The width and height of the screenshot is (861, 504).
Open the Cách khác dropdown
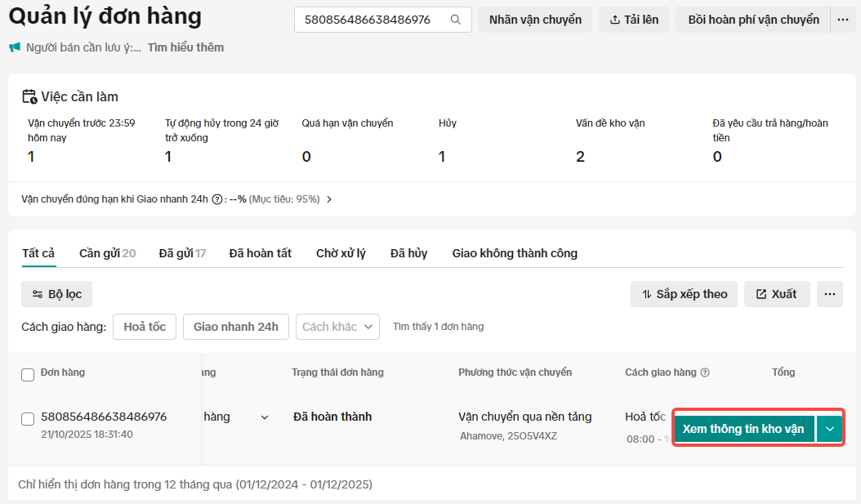point(337,327)
